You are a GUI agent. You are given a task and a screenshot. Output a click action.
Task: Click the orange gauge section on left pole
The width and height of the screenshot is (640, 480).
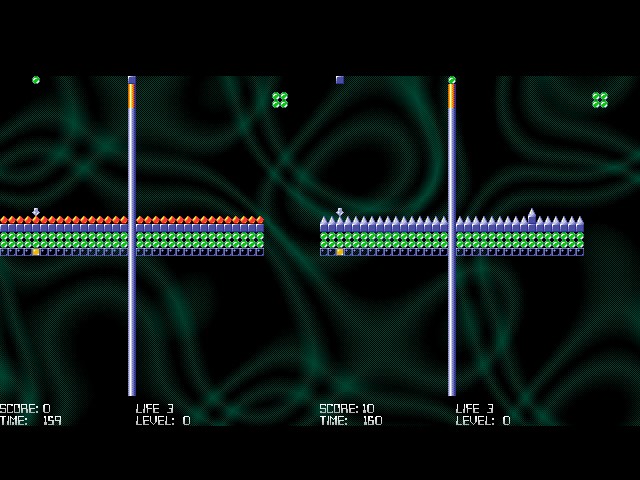[132, 96]
